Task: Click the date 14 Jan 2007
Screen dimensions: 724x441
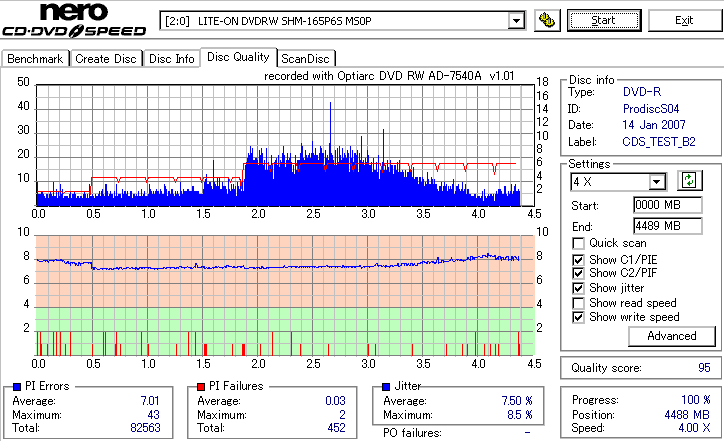Action: coord(654,125)
